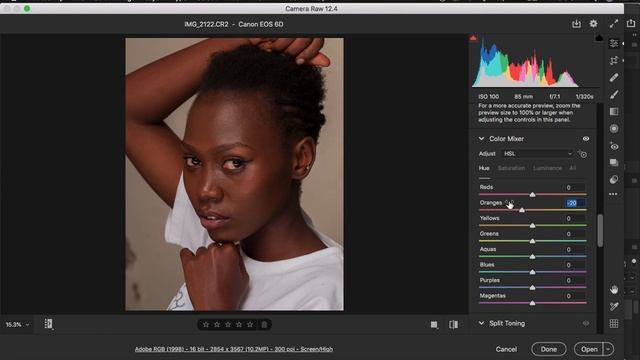Viewport: 640px width, 360px height.
Task: Click the Greens hue slider handle
Action: click(x=532, y=241)
